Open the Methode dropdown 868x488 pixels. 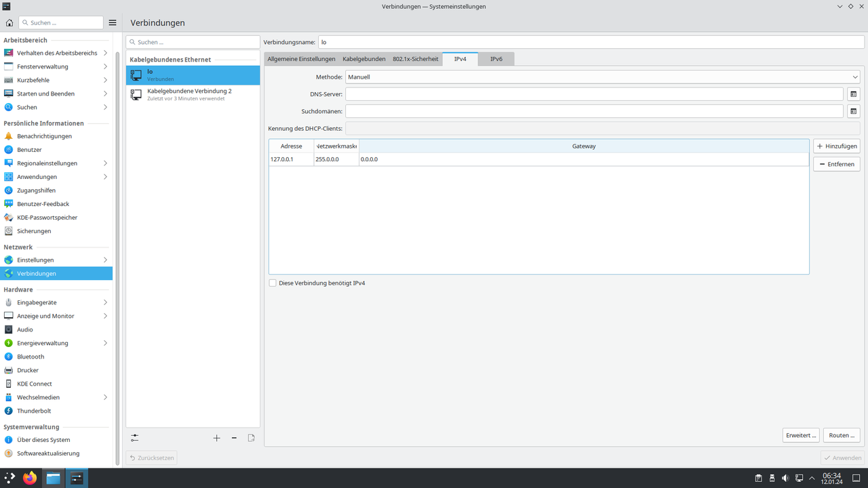tap(603, 77)
